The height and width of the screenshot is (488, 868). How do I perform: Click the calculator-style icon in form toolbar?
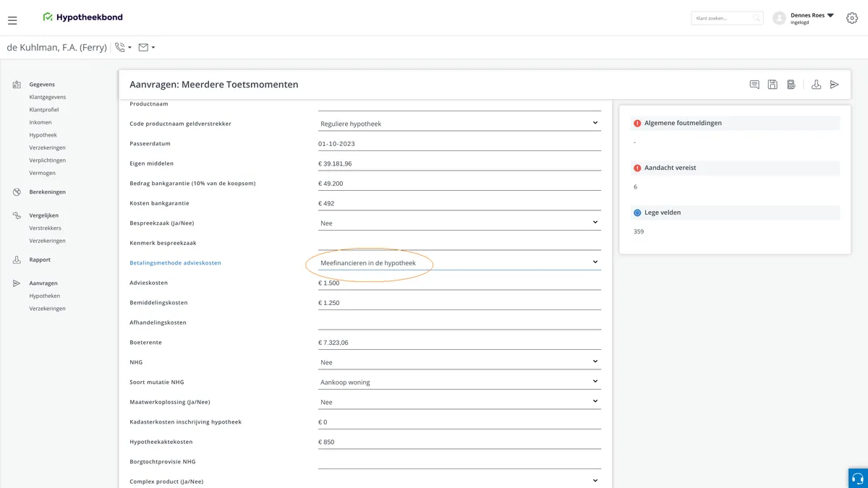[791, 85]
